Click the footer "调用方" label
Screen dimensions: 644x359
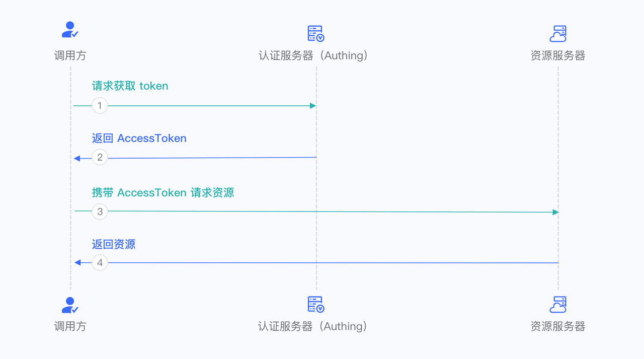(70, 326)
